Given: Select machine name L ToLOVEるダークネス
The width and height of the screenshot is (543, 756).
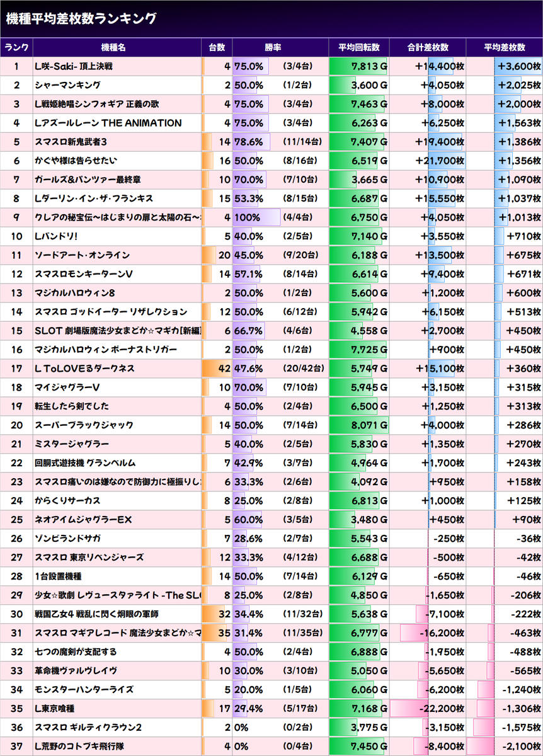Looking at the screenshot, I should coord(84,369).
